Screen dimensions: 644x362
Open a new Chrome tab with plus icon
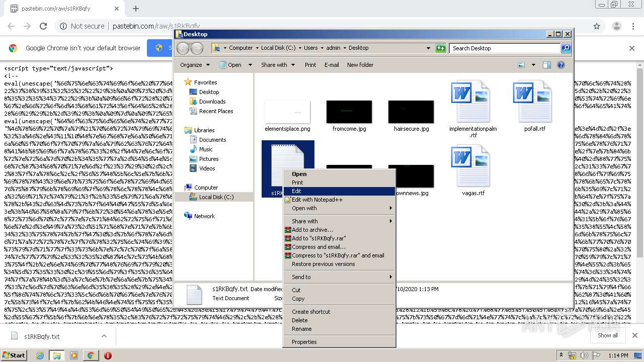pos(135,9)
